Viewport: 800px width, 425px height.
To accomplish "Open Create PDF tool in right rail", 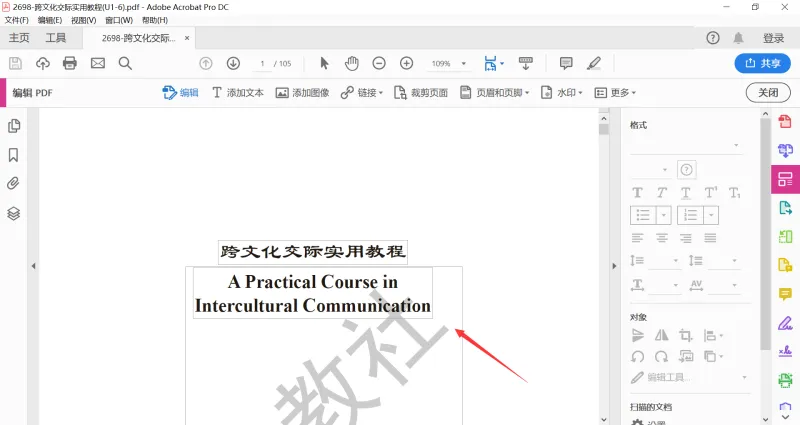I will 785,121.
